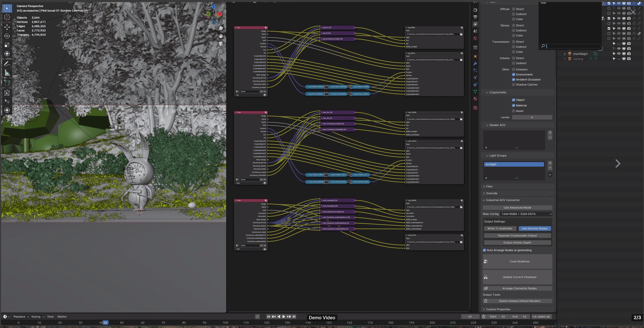Click the Start frame field
The width and height of the screenshot is (644, 328).
(x=498, y=316)
